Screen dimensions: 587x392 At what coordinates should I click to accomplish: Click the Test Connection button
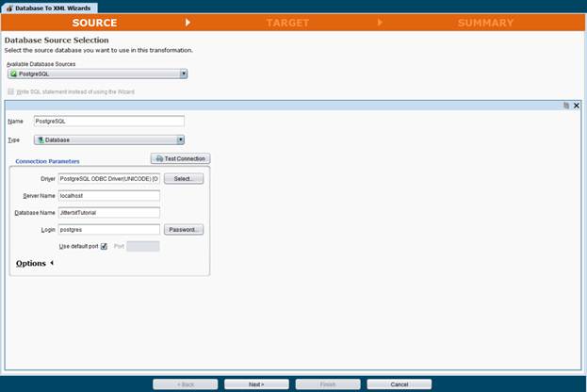pyautogui.click(x=181, y=158)
